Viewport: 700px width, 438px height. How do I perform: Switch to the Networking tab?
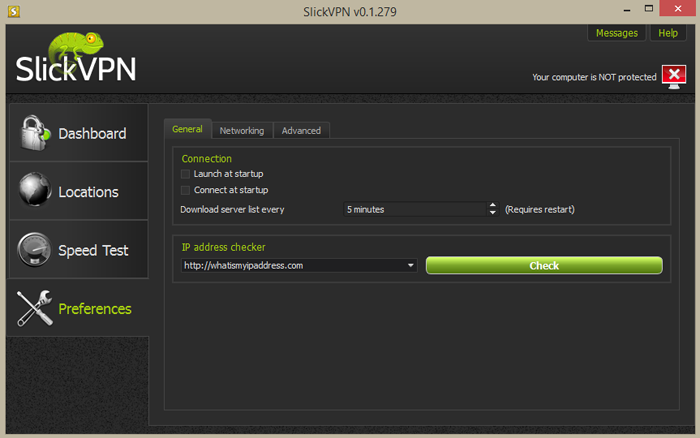[x=242, y=130]
